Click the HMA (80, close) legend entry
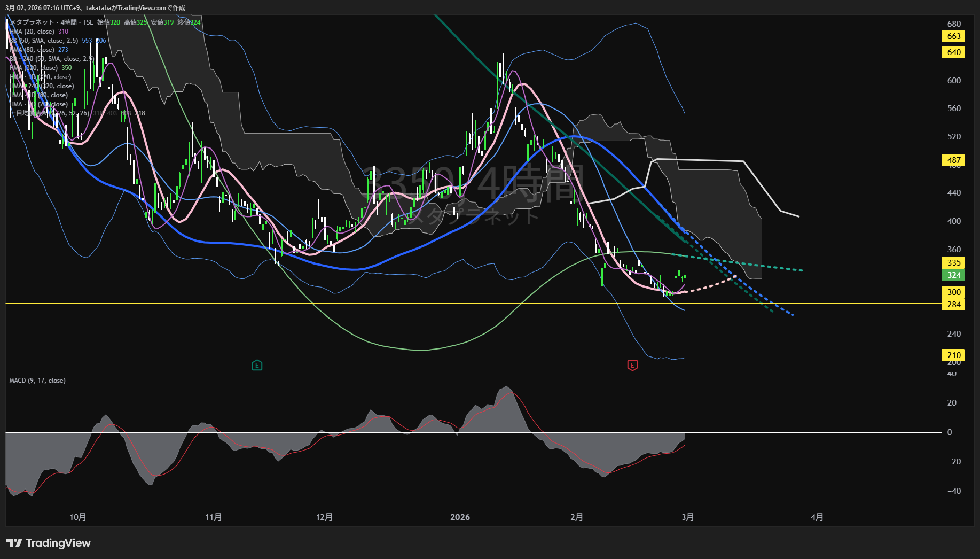This screenshot has width=980, height=559. point(32,50)
